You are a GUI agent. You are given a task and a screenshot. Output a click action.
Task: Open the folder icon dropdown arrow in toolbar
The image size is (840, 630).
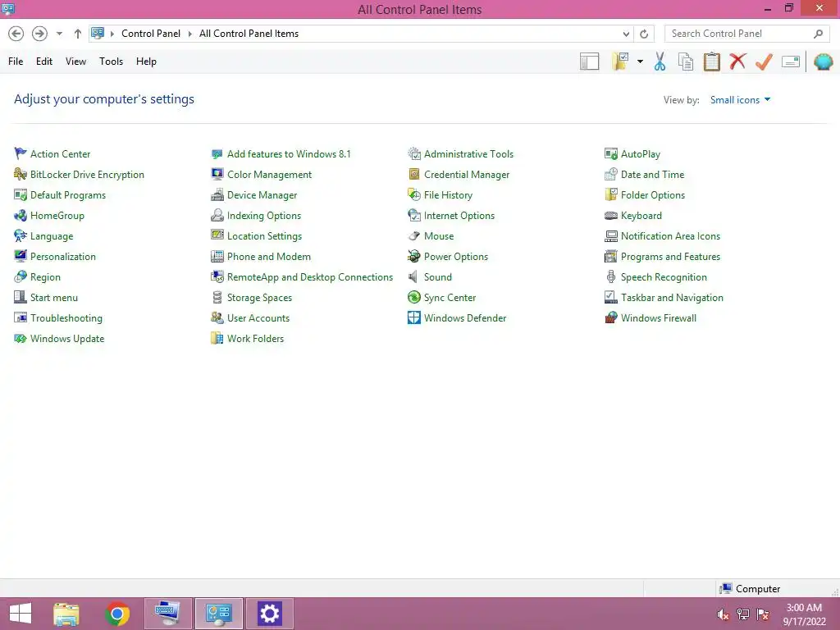640,62
